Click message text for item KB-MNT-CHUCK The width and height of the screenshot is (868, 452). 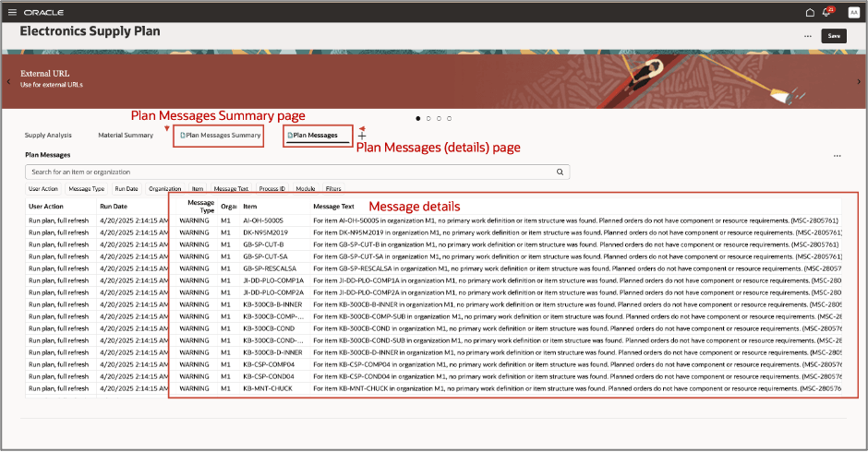pyautogui.click(x=577, y=388)
